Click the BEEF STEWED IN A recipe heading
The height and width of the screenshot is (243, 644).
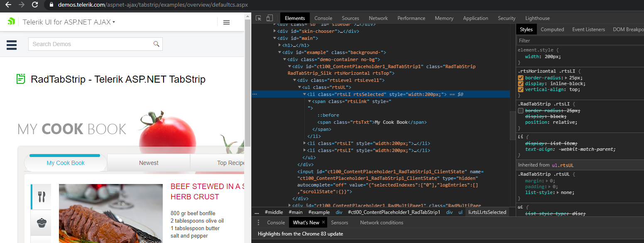[207, 191]
